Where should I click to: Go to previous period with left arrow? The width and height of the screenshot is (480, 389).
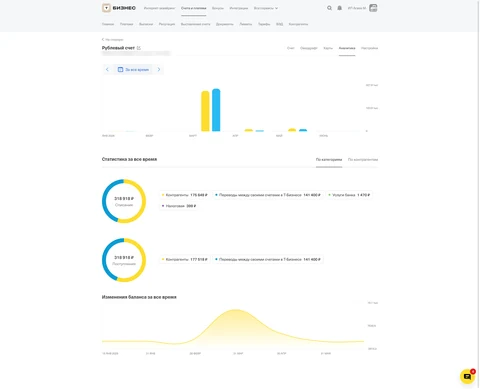pos(107,69)
